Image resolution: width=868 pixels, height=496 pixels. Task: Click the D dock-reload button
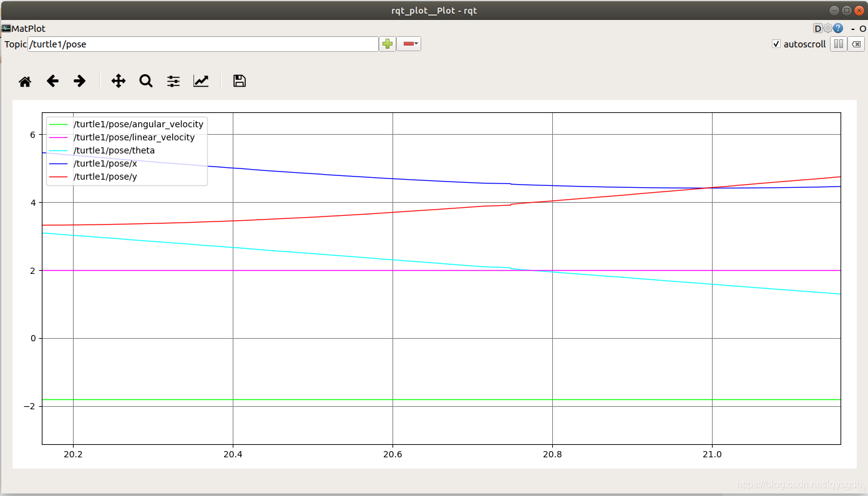(x=817, y=28)
